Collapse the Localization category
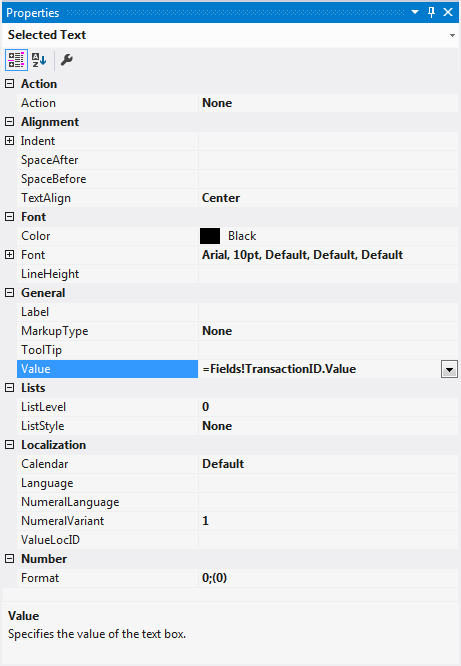This screenshot has width=461, height=666. (9, 445)
